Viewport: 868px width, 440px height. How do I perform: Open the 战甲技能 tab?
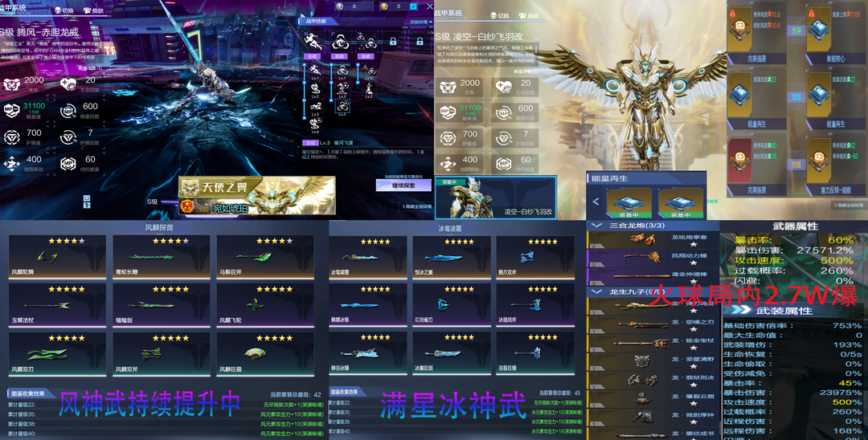319,21
